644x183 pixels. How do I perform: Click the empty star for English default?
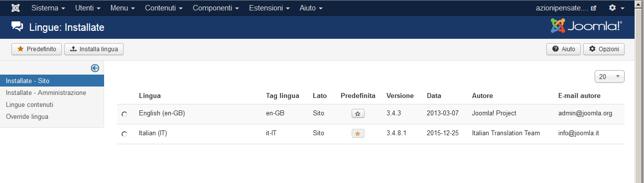[x=358, y=113]
